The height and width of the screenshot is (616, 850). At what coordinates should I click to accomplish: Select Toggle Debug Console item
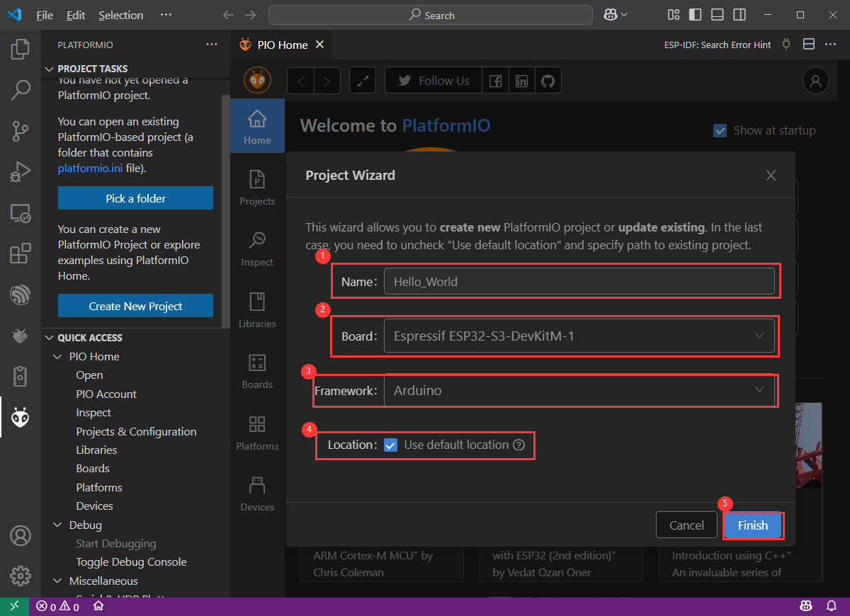(132, 562)
